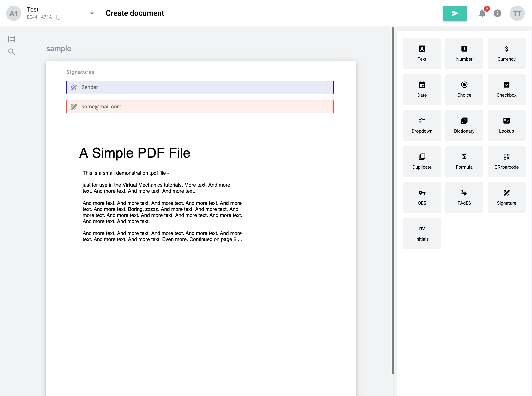Click the 'A Simple PDF File' heading
This screenshot has height=396, width=532.
point(135,153)
